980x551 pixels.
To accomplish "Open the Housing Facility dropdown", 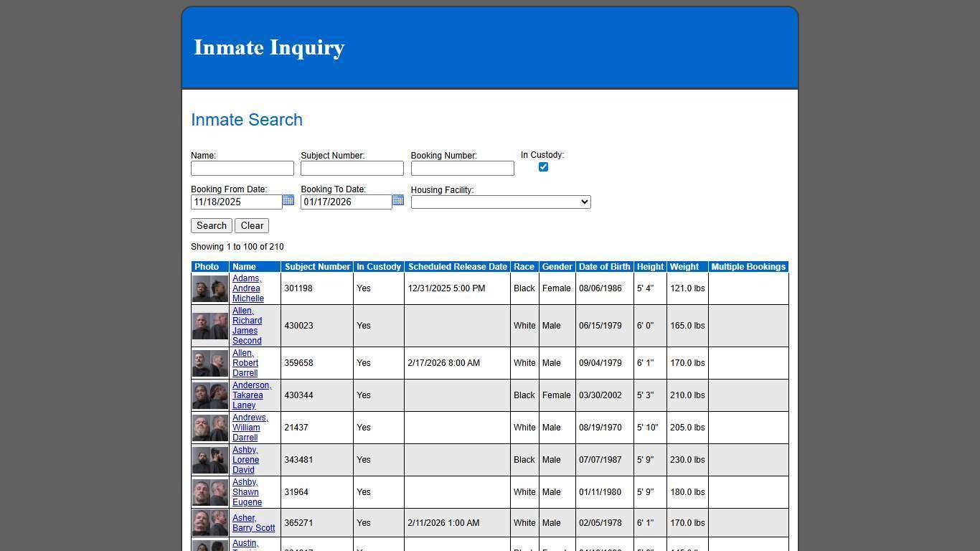I will [x=500, y=202].
